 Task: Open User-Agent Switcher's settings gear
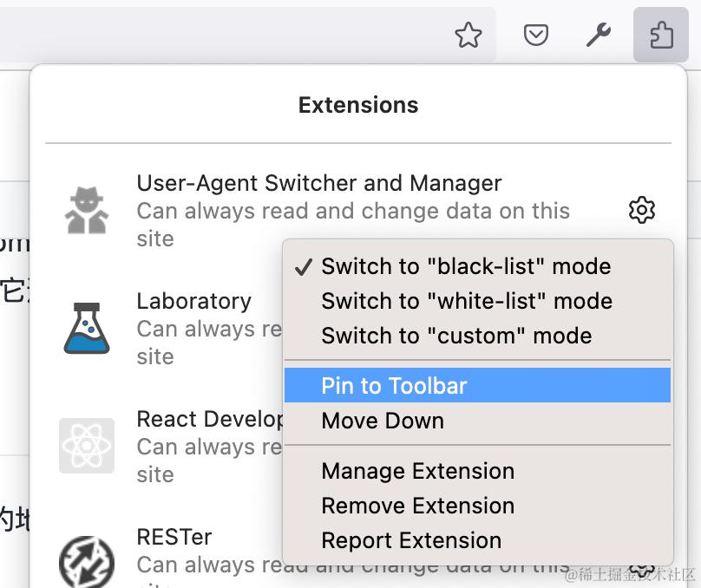642,210
